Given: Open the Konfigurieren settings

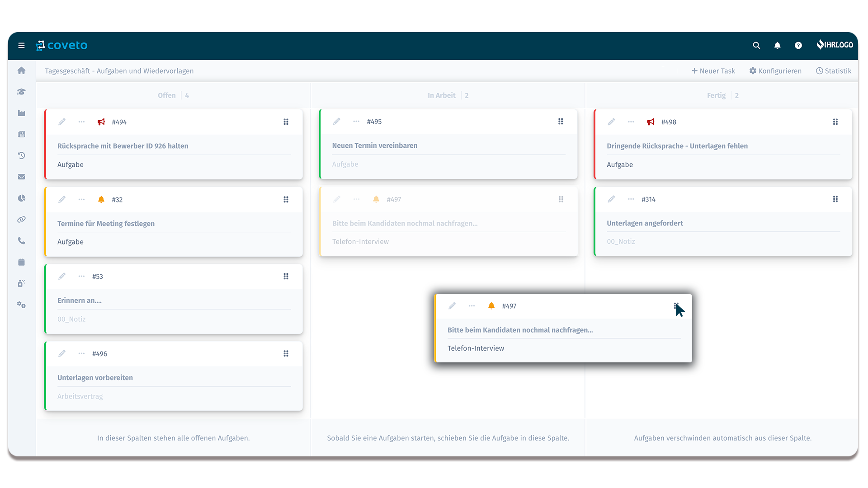Looking at the screenshot, I should click(x=775, y=70).
